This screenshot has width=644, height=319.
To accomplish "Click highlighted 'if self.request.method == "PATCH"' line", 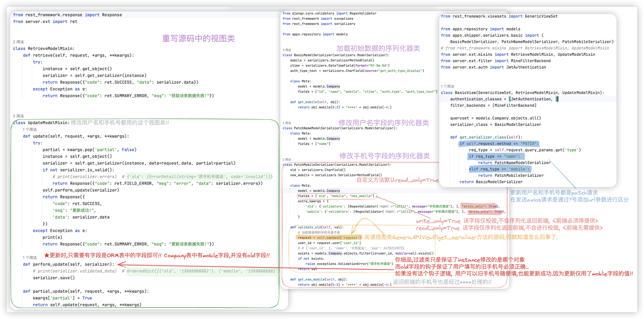I will tap(499, 144).
